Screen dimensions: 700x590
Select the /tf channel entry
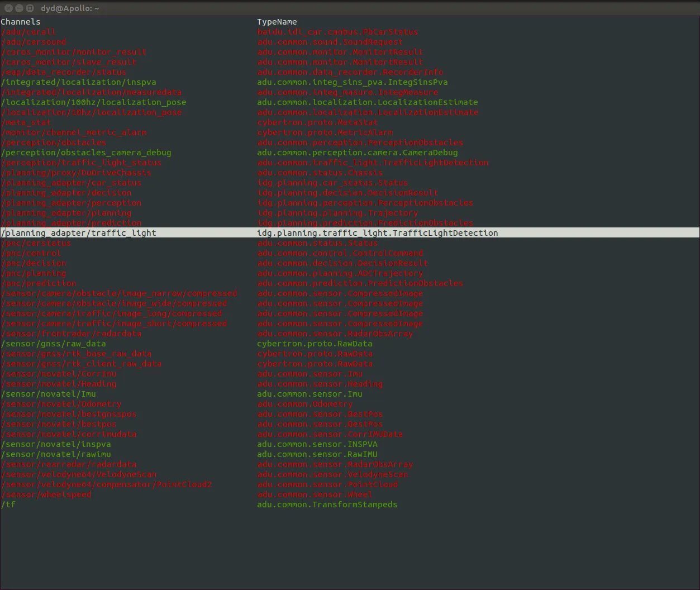point(8,505)
